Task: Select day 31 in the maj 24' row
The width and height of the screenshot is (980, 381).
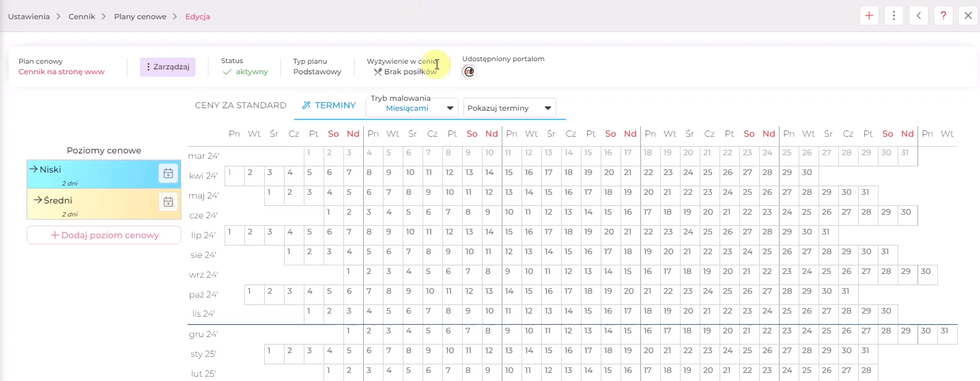Action: pos(868,195)
